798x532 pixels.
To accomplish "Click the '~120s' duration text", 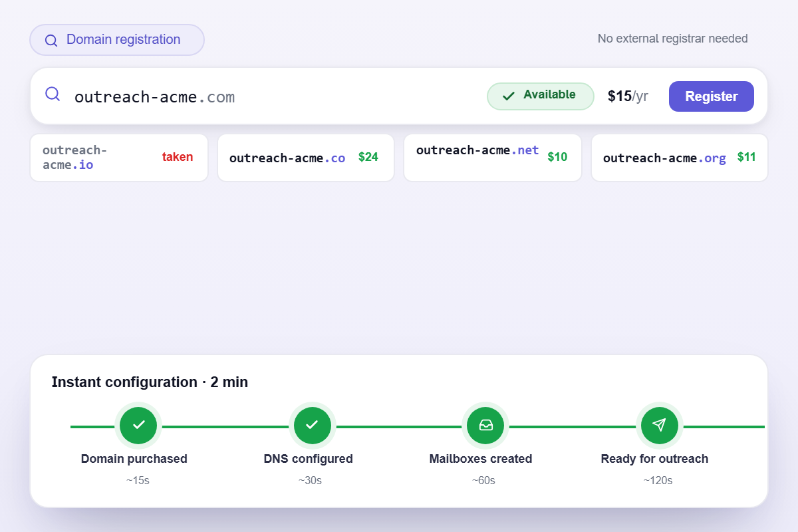I will coord(658,480).
